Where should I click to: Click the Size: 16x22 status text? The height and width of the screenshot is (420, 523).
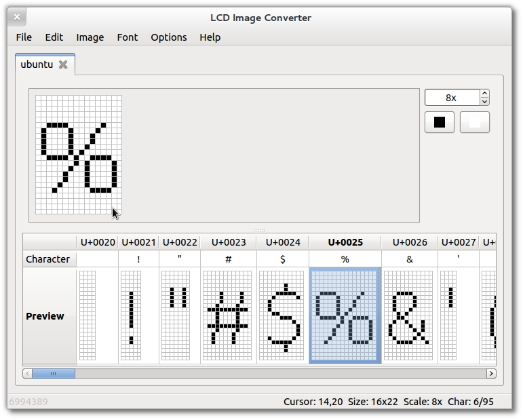(372, 402)
